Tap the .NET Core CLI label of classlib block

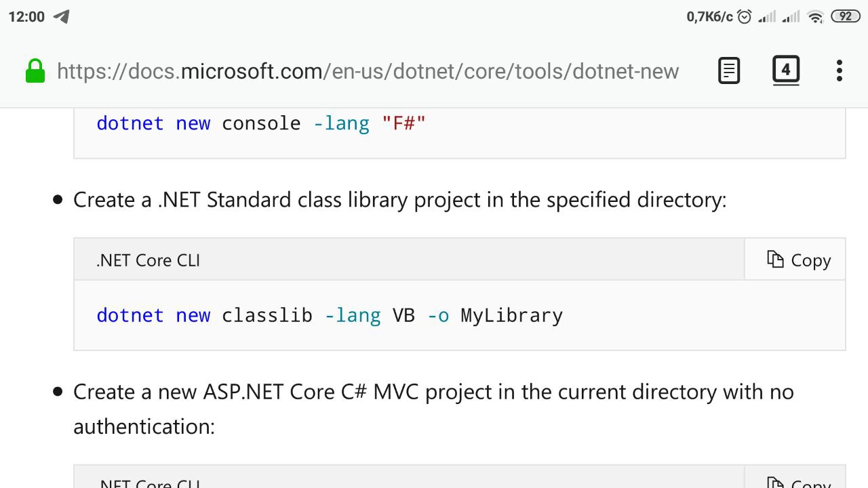[x=148, y=260]
